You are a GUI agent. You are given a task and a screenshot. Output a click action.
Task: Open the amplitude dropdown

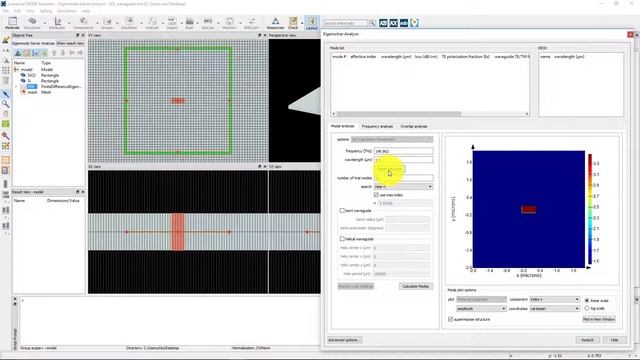point(481,309)
